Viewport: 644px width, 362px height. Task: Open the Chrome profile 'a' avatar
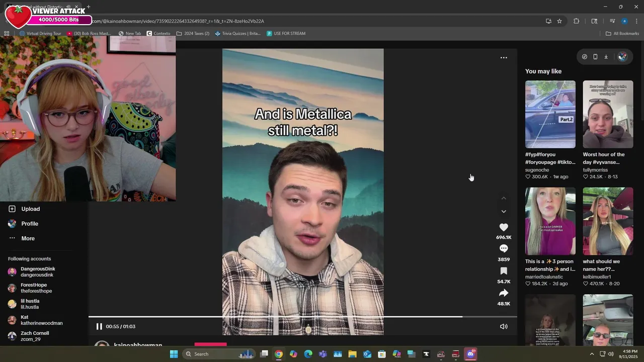624,21
